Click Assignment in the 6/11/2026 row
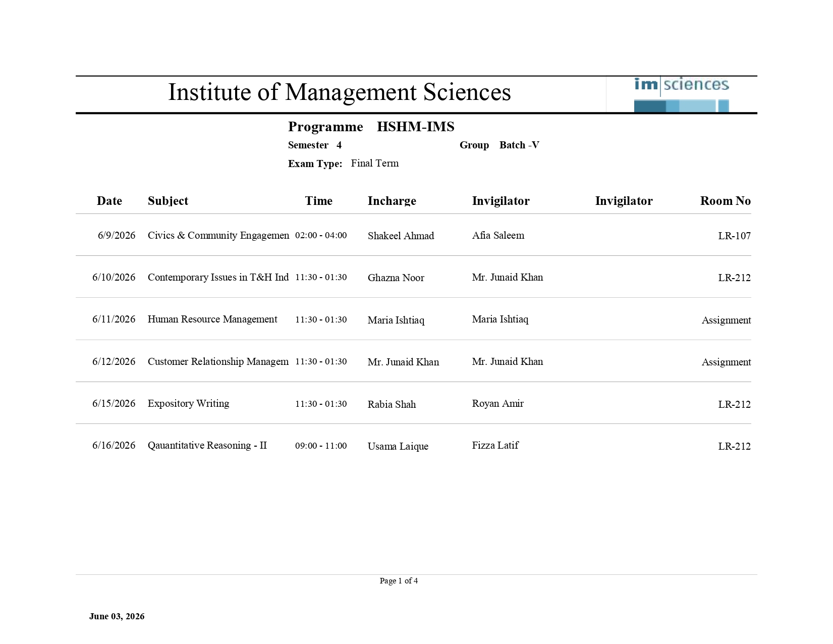Viewport: 833px width, 644px height. (x=726, y=320)
